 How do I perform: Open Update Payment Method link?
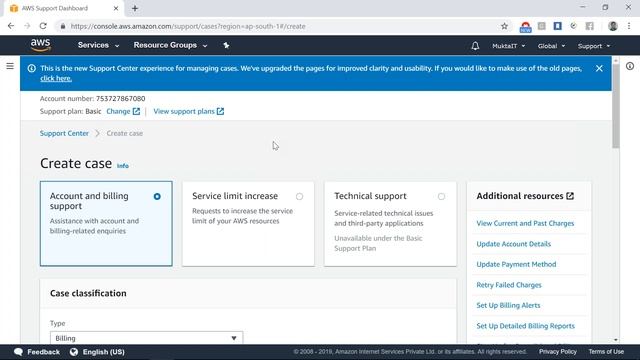pyautogui.click(x=516, y=264)
